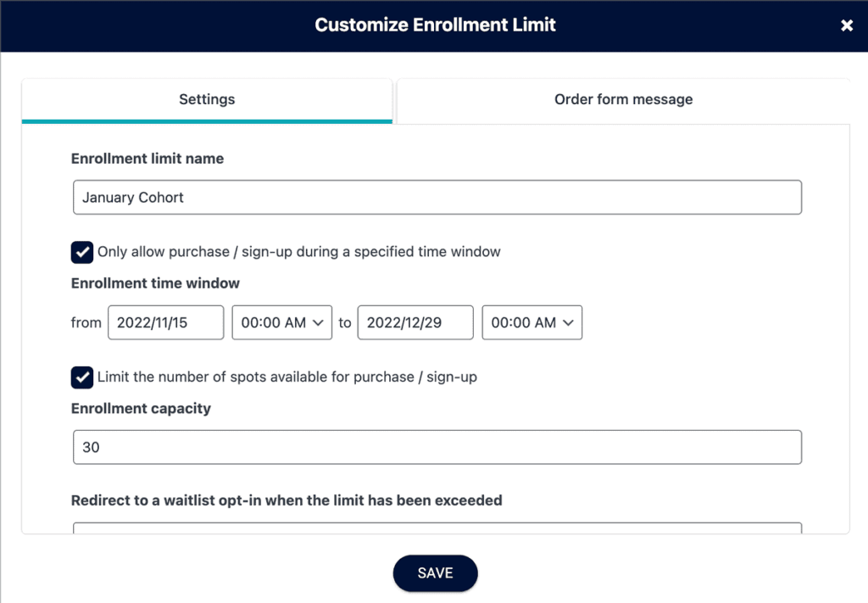Screen dimensions: 868x603
Task: Open the end time 00:00 AM dropdown
Action: [531, 322]
